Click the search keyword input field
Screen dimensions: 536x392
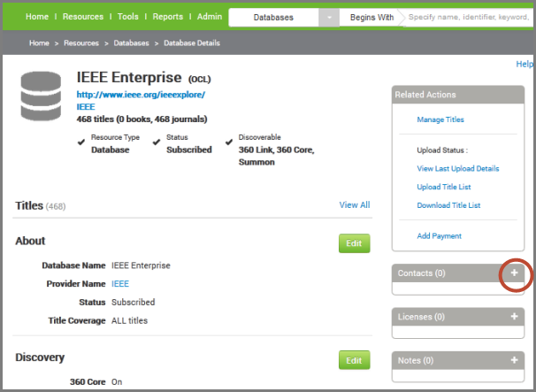468,18
